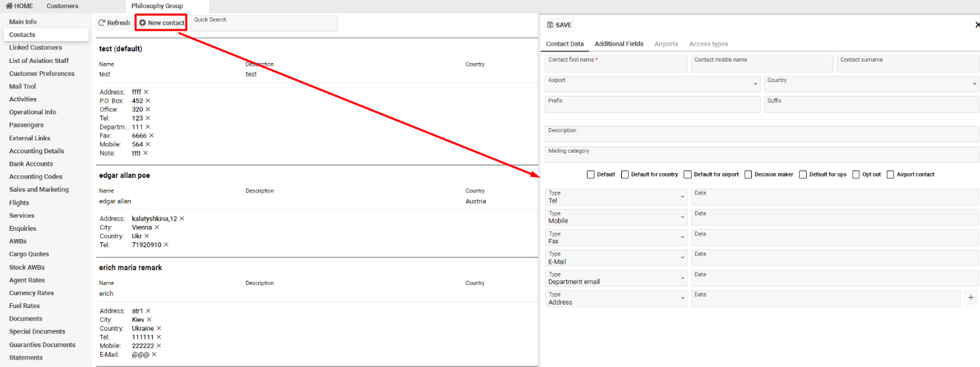This screenshot has height=367, width=980.
Task: Remove Mobile 222222 entry
Action: point(159,346)
